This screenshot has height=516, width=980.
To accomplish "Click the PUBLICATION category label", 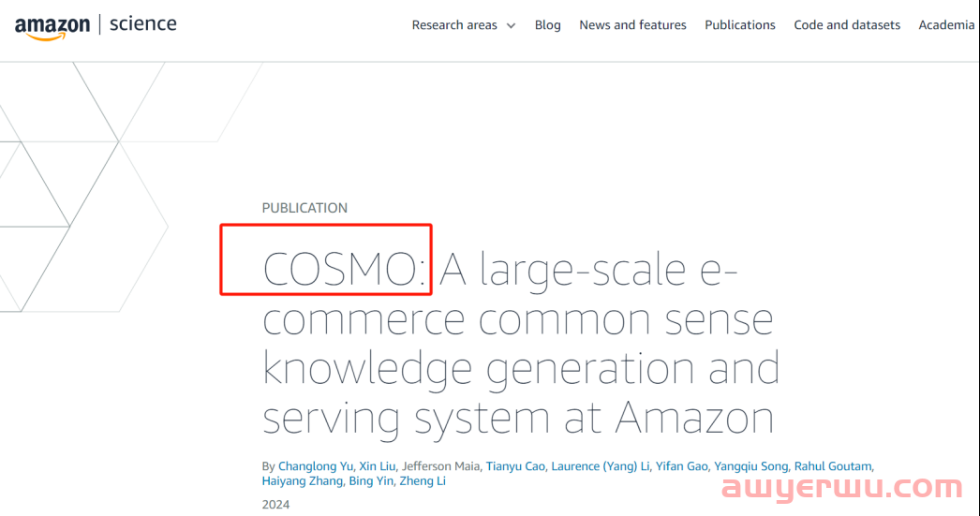I will tap(304, 208).
